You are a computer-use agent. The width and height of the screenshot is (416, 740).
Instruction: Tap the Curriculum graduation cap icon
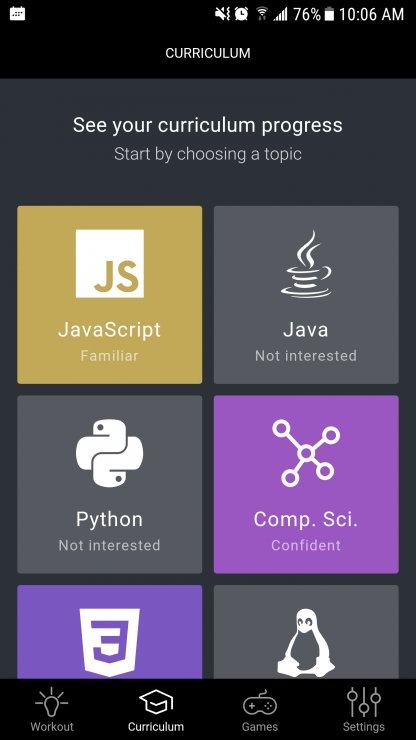click(x=156, y=702)
